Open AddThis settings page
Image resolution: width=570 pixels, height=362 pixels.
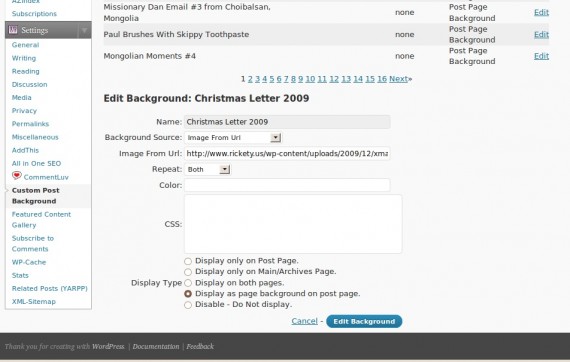[25, 150]
